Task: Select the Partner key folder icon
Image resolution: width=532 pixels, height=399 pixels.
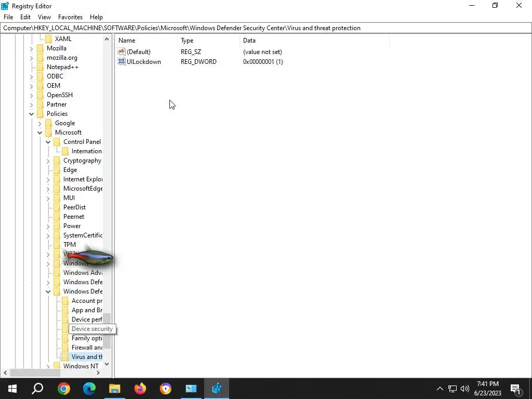Action: [40, 104]
